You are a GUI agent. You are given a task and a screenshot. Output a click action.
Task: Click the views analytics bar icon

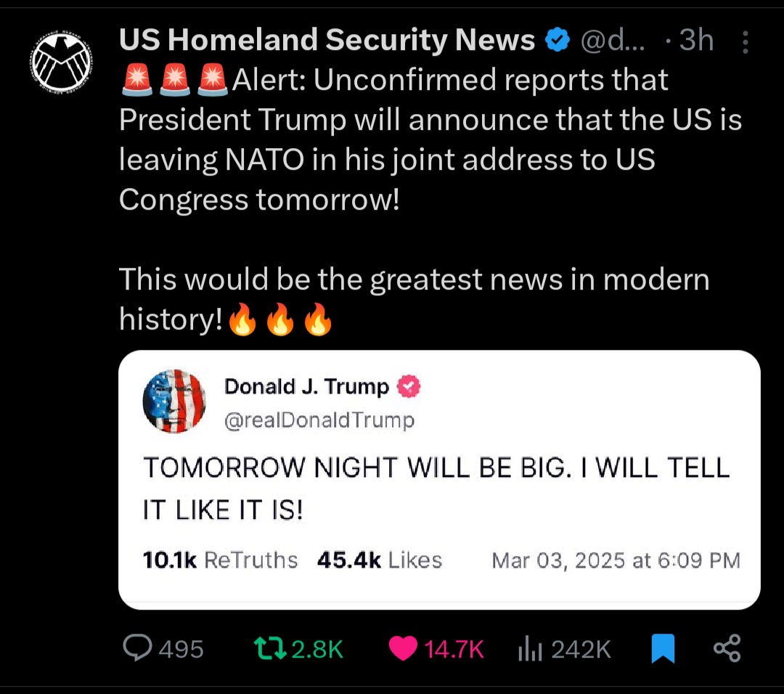(x=530, y=648)
